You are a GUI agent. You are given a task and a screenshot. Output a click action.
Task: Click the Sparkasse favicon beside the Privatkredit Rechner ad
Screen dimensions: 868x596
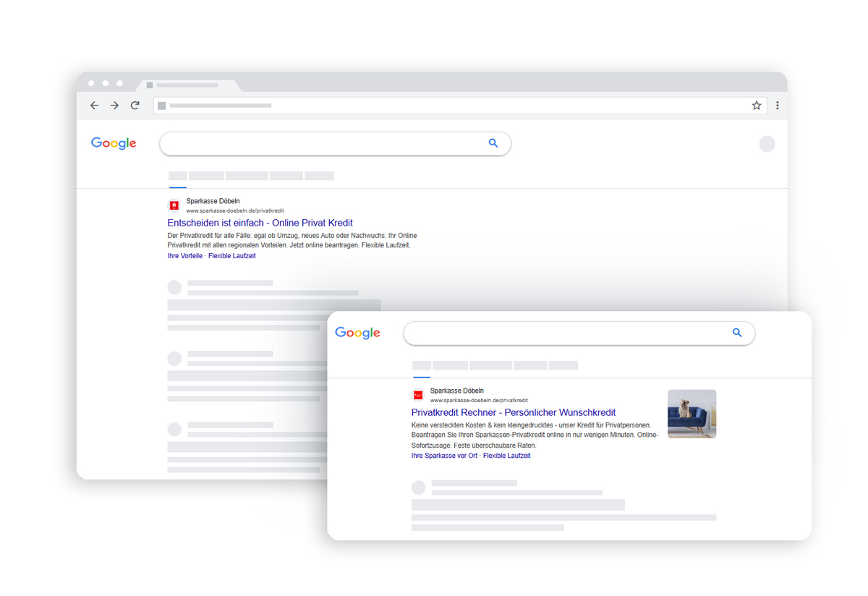(x=418, y=395)
